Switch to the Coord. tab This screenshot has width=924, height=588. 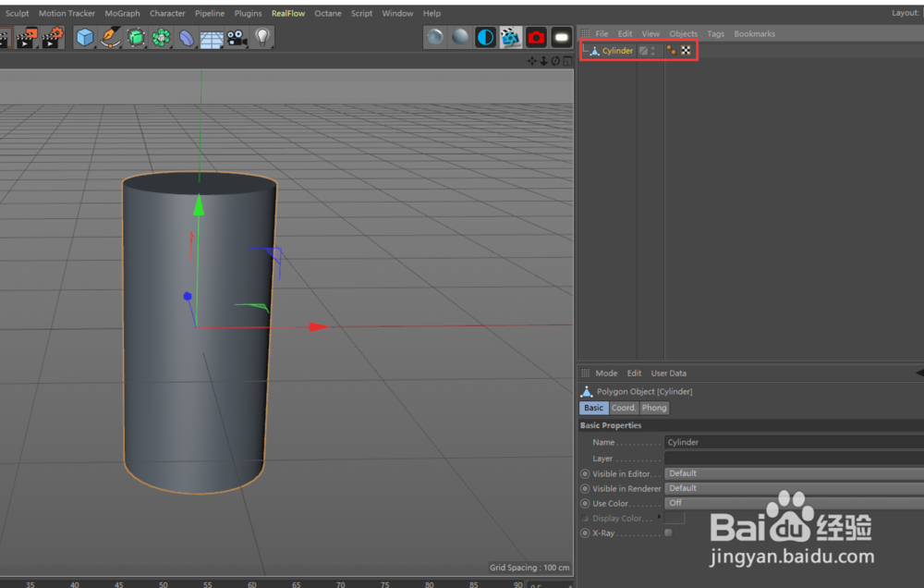(624, 408)
